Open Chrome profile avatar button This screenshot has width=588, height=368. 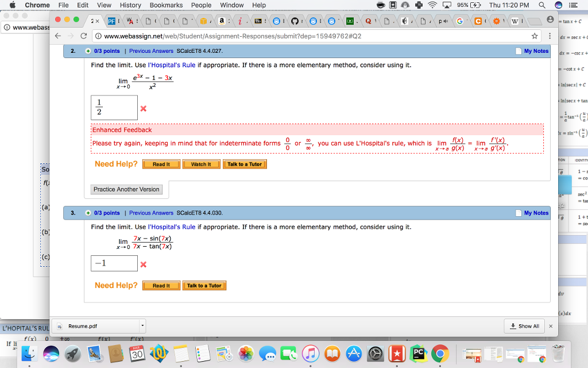click(x=550, y=20)
